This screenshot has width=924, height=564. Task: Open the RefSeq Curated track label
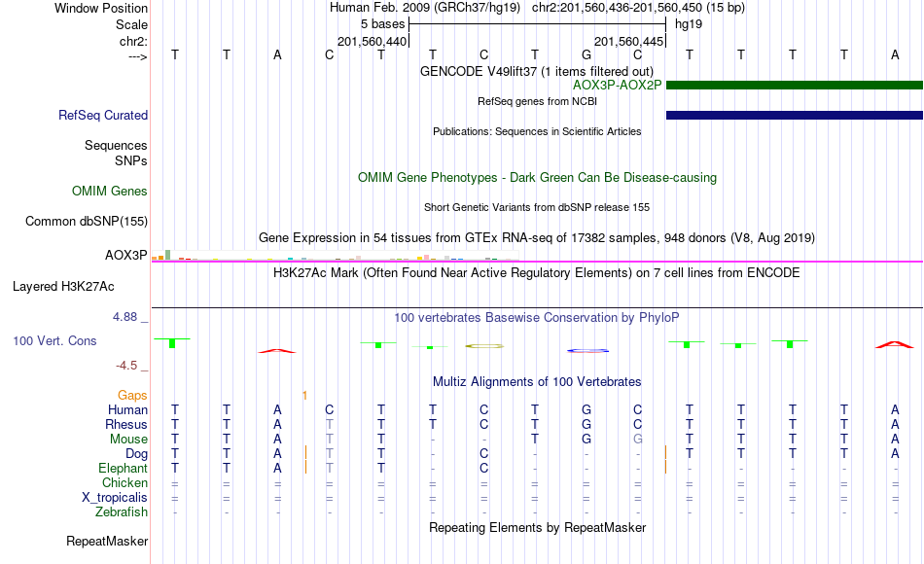pos(103,116)
